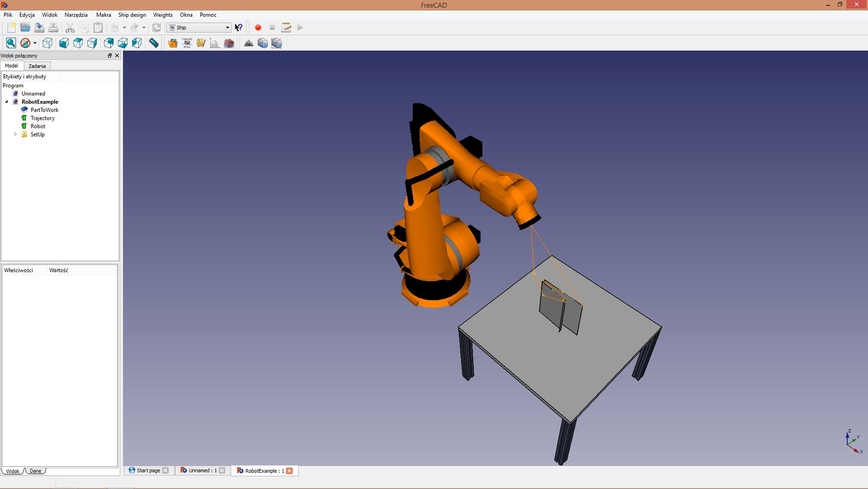Click the Paste clipboard icon
The image size is (868, 489).
(x=98, y=28)
